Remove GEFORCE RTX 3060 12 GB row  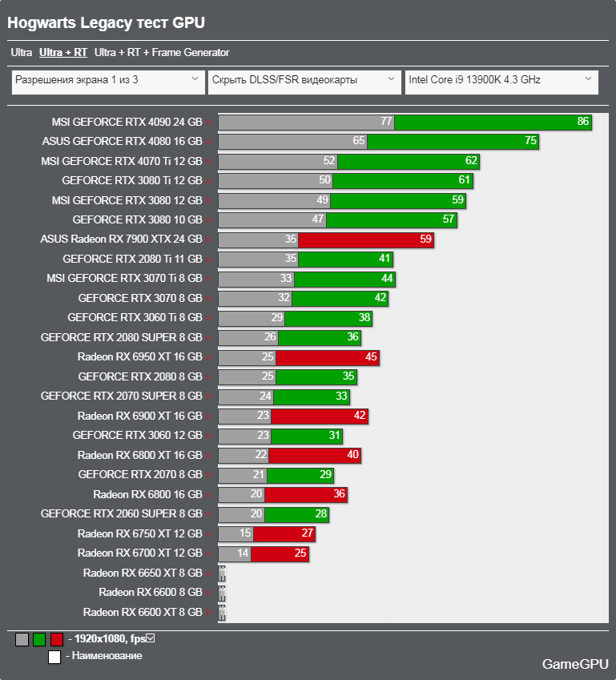[x=208, y=437]
